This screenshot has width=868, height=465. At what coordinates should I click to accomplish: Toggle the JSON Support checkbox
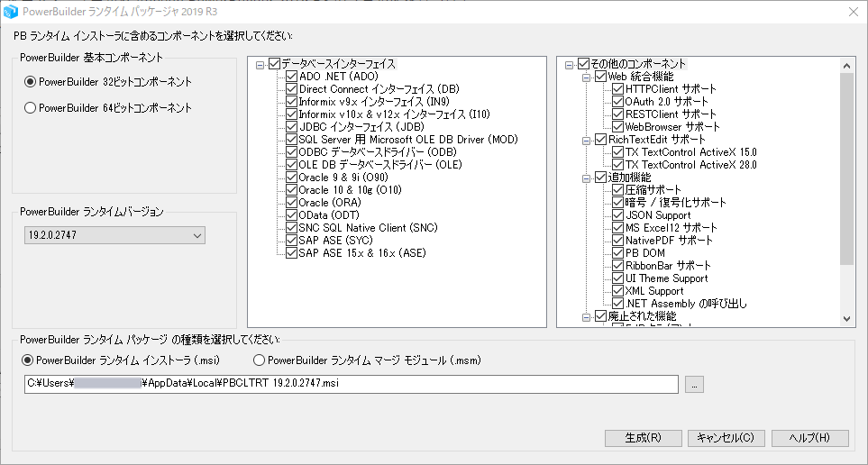click(x=617, y=216)
